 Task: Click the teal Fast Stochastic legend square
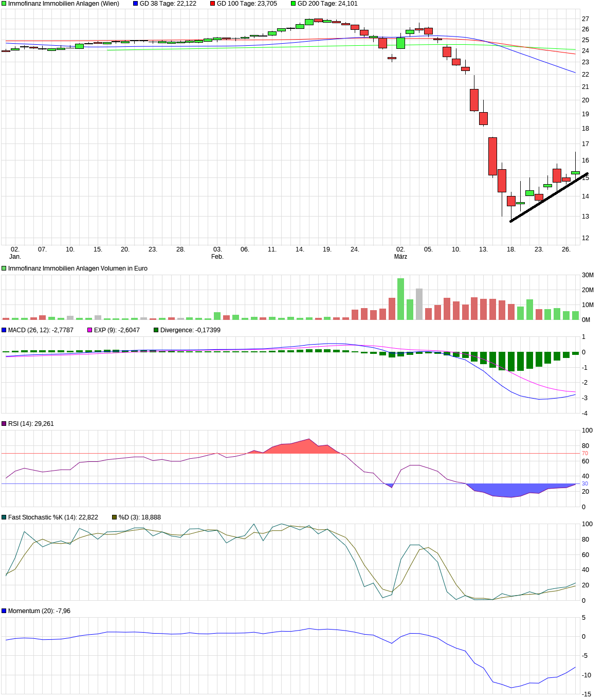point(4,517)
